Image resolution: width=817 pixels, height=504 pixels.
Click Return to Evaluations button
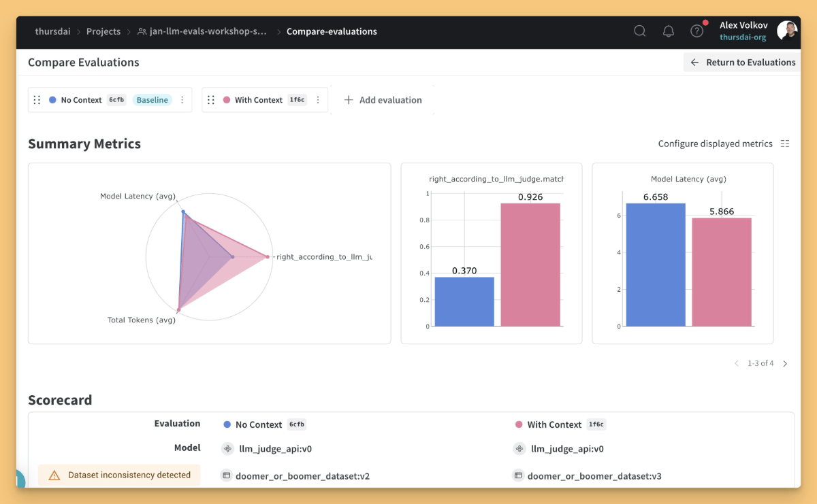point(742,63)
